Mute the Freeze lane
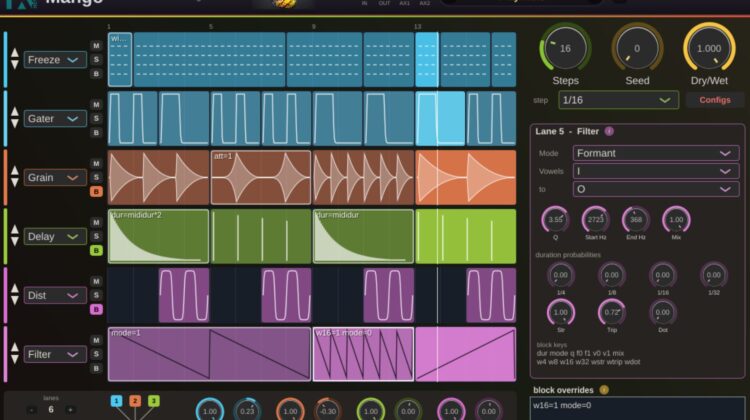 (x=96, y=45)
